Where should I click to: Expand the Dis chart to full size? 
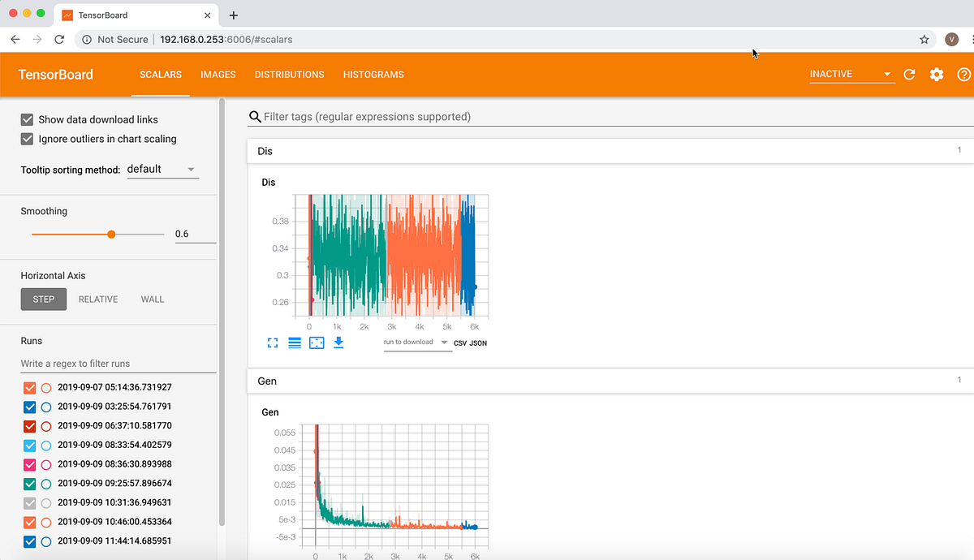272,342
